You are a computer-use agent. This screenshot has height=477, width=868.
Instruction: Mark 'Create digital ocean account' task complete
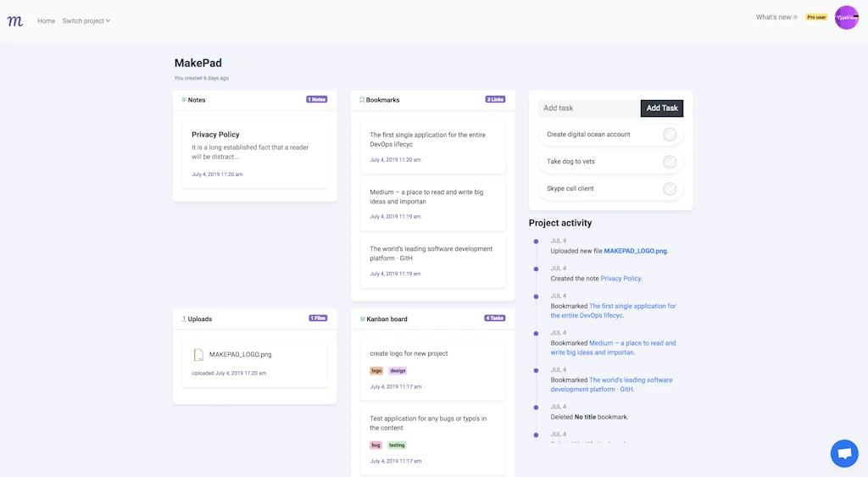click(670, 135)
